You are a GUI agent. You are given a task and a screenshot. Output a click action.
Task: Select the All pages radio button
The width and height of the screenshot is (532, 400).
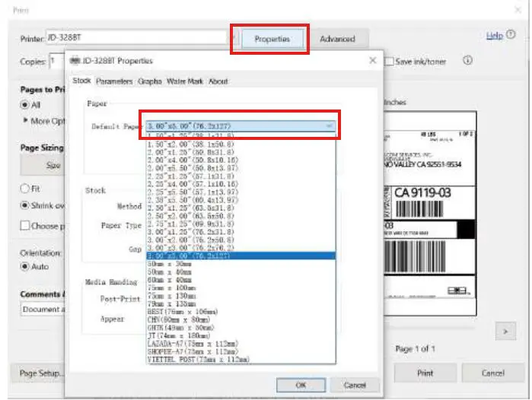click(x=24, y=105)
